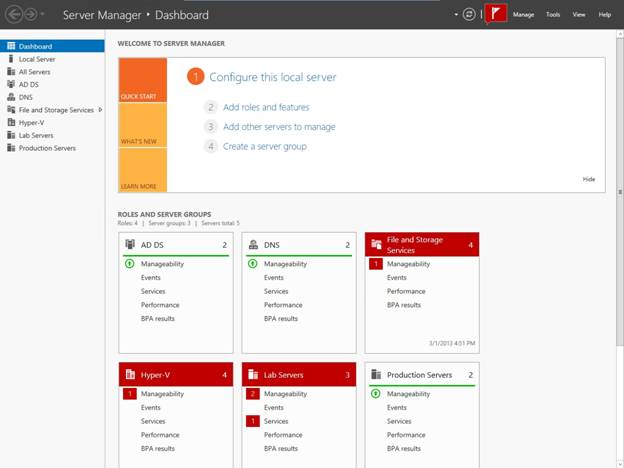Viewport: 624px width, 468px height.
Task: Expand File and Storage Services submenu arrow
Action: click(x=100, y=110)
